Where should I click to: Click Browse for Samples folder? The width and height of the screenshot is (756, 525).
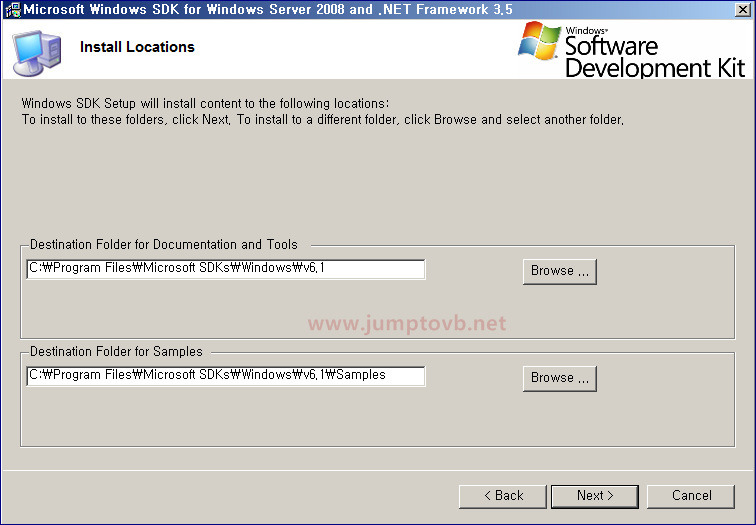point(560,378)
